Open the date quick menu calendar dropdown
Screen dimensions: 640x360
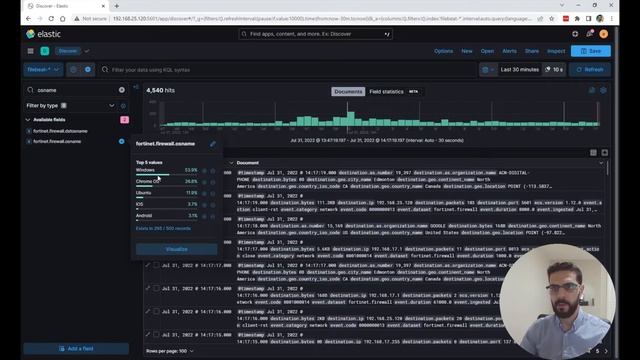[488, 70]
